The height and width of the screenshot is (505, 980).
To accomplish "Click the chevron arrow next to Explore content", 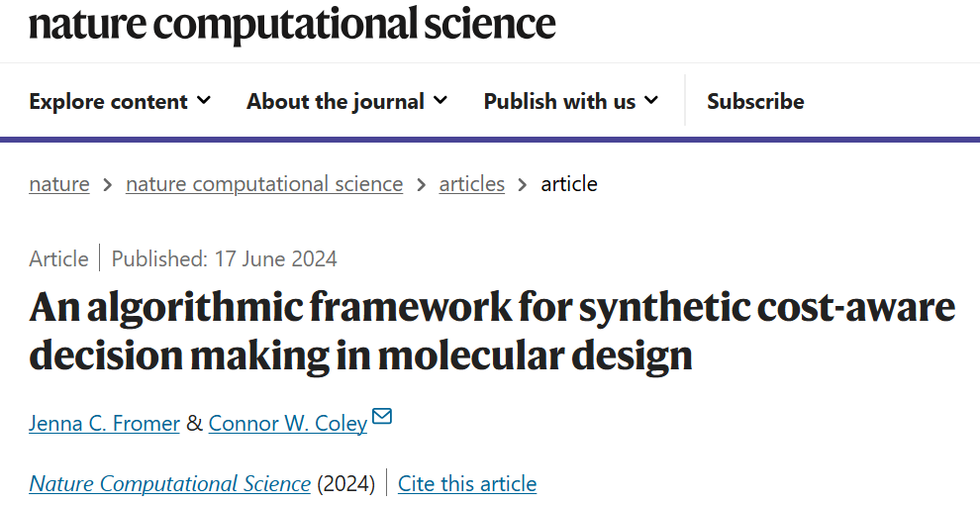I will pyautogui.click(x=204, y=100).
